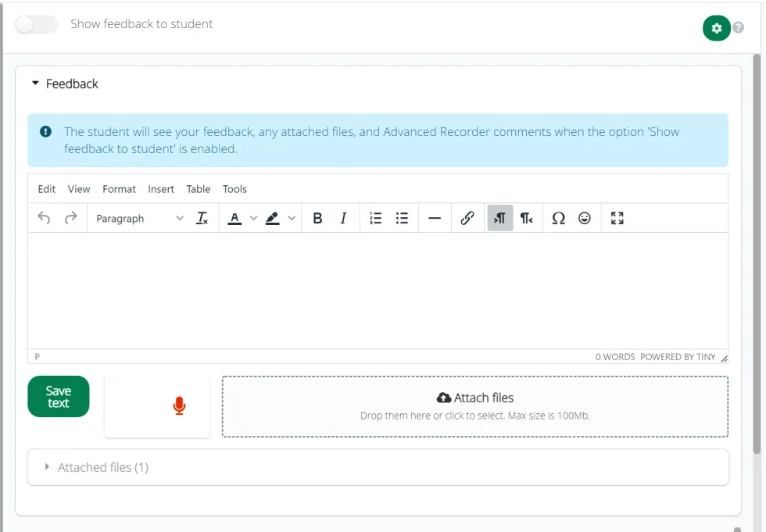766x532 pixels.
Task: Insert a link with the chain icon
Action: pyautogui.click(x=467, y=219)
